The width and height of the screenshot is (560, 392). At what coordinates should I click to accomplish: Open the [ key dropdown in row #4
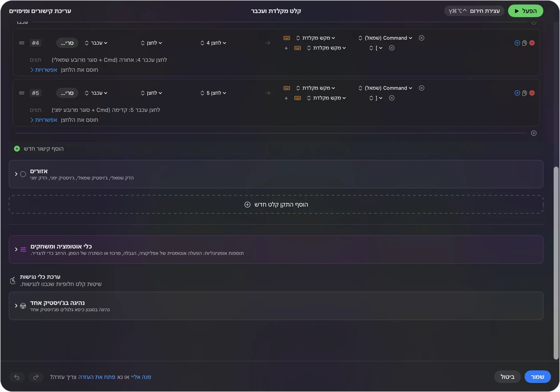[376, 48]
